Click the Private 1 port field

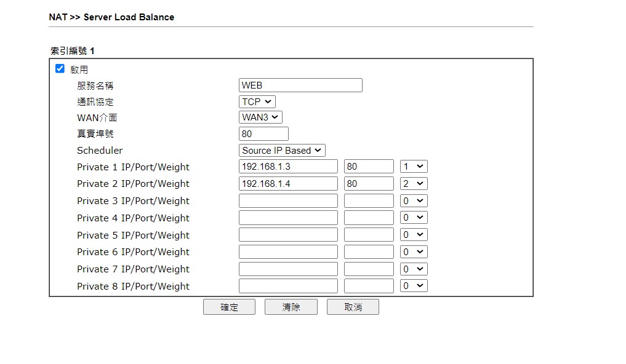tap(369, 167)
